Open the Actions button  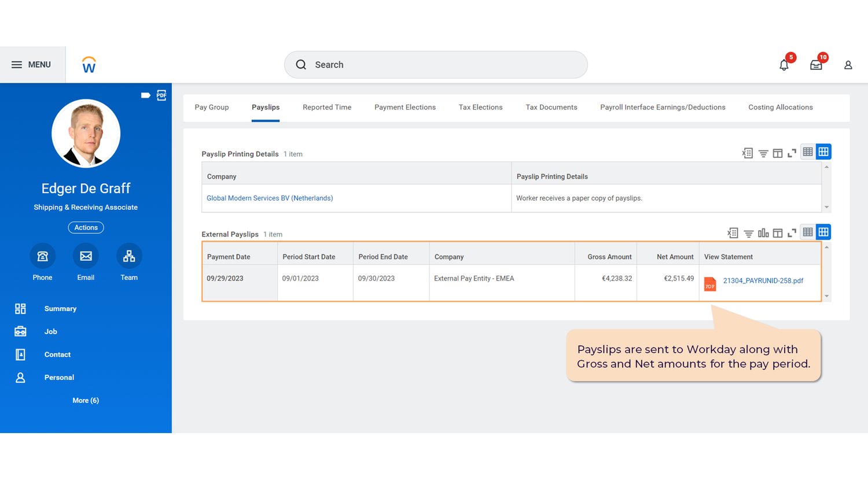click(86, 227)
